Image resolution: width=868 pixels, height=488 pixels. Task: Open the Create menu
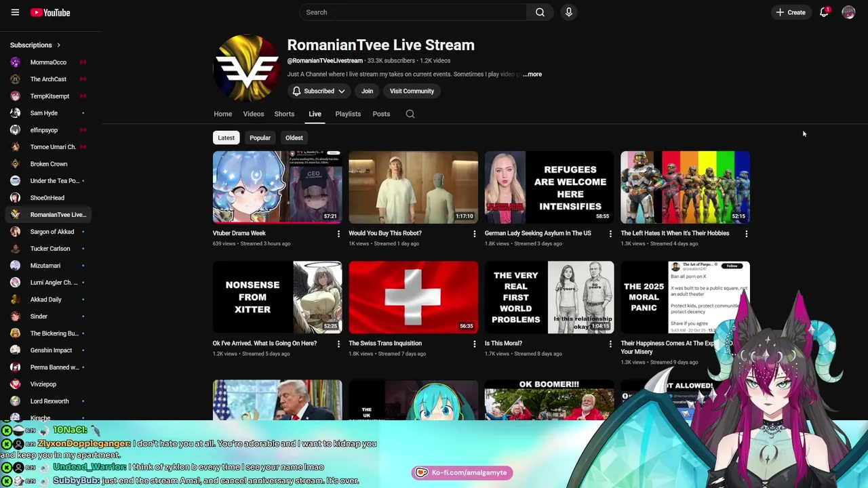click(791, 12)
